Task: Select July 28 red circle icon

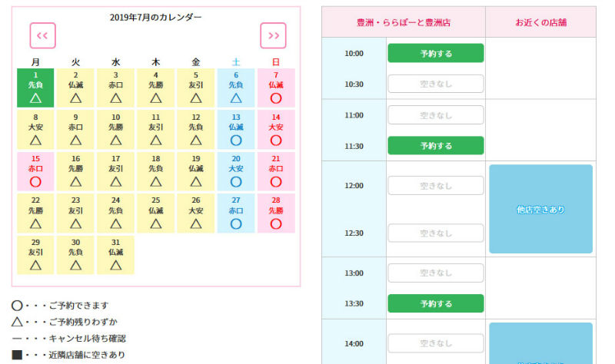Action: click(x=276, y=224)
